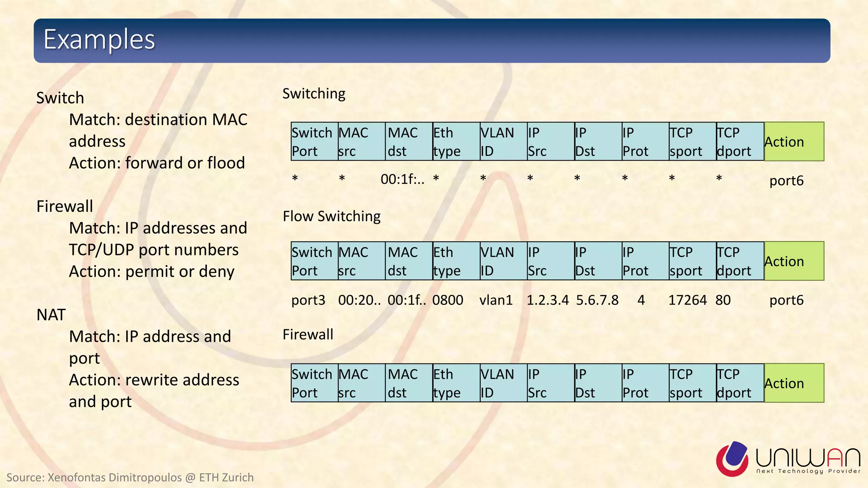
Task: Click 'MAC src' cell in the Flow Switching table
Action: pos(362,261)
